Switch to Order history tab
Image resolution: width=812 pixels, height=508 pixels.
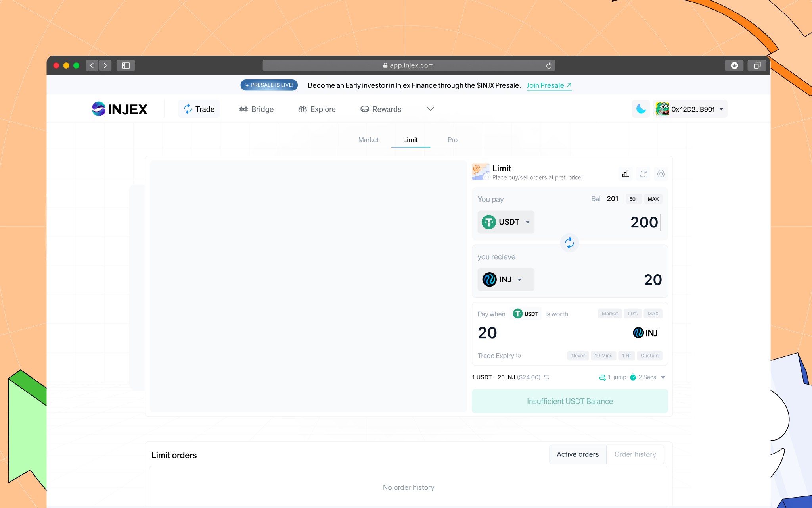point(635,454)
